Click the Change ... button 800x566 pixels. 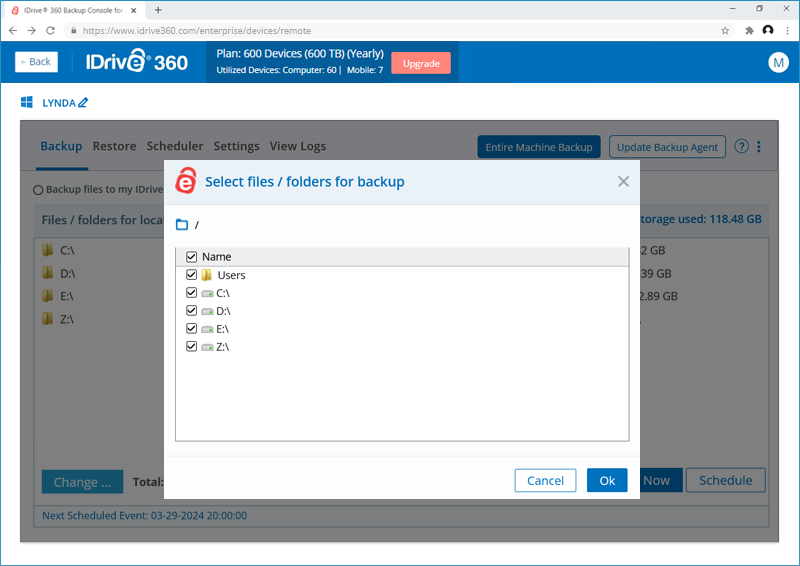tap(82, 482)
